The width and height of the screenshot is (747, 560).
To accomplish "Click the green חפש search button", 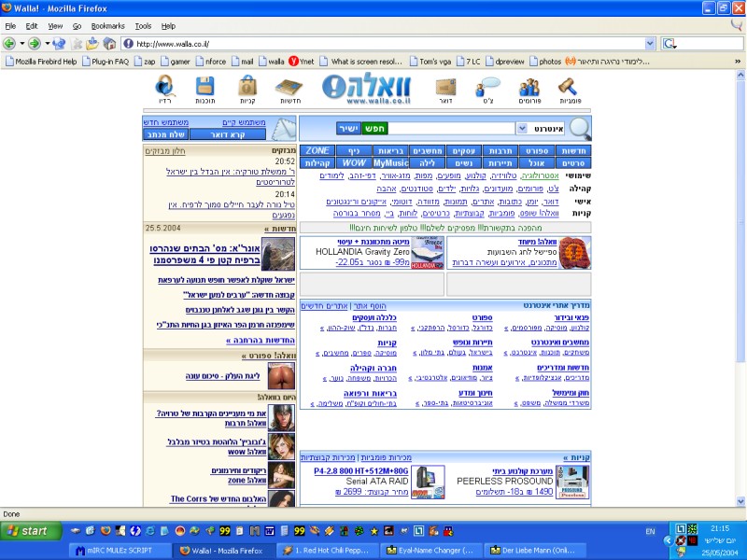I will pyautogui.click(x=375, y=129).
